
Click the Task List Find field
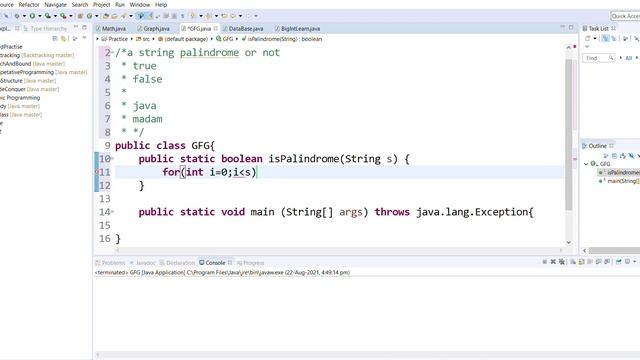(598, 58)
